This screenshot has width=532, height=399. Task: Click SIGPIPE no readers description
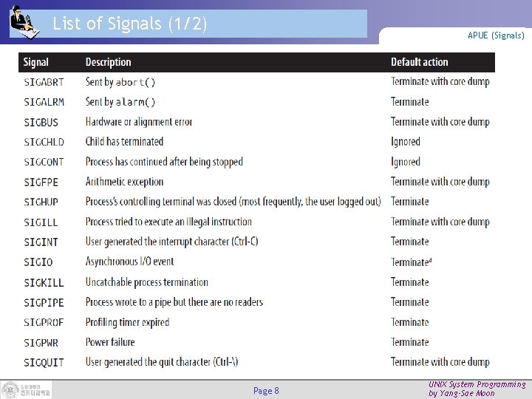pyautogui.click(x=174, y=302)
